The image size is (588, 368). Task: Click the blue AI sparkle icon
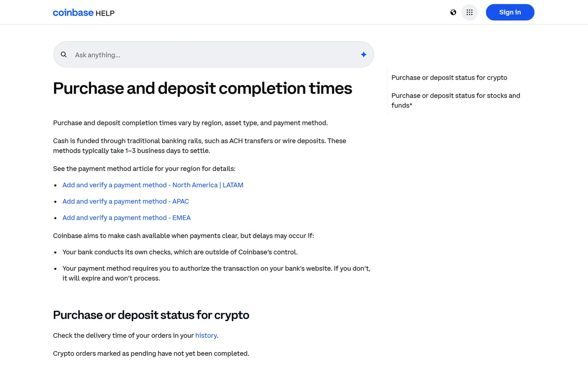click(x=364, y=55)
